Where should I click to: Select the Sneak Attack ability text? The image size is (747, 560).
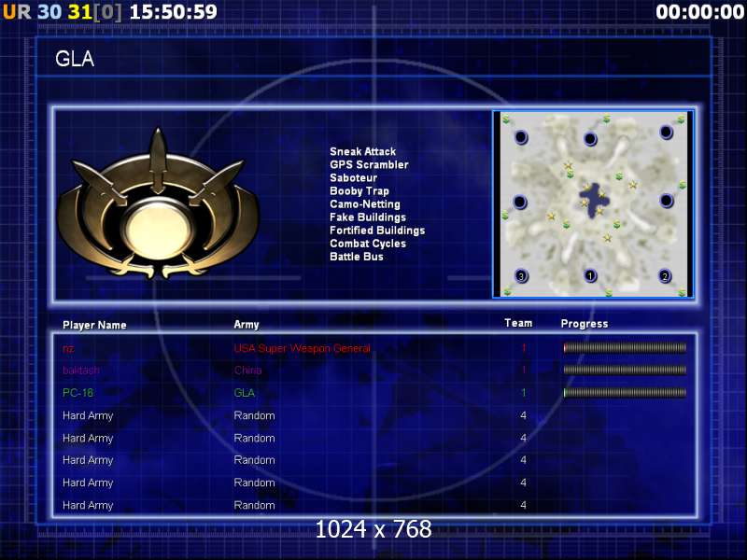(362, 151)
